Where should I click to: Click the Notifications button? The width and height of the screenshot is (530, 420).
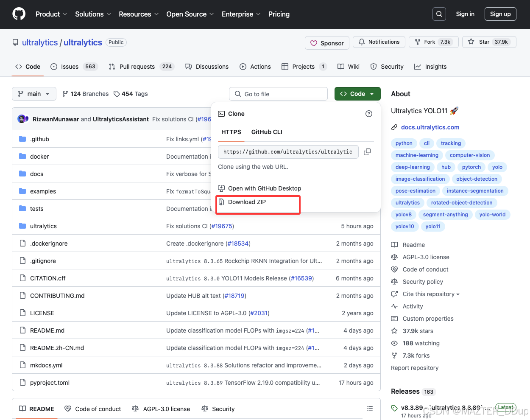click(x=379, y=42)
